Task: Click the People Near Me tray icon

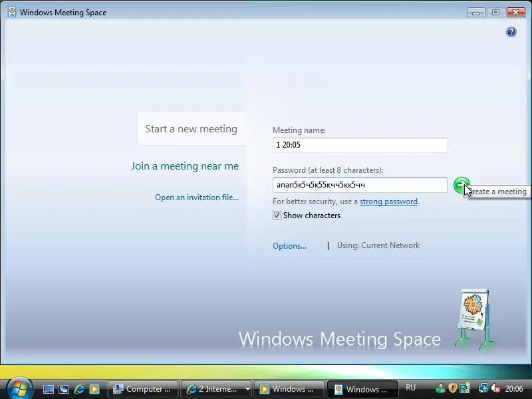Action: coord(441,388)
